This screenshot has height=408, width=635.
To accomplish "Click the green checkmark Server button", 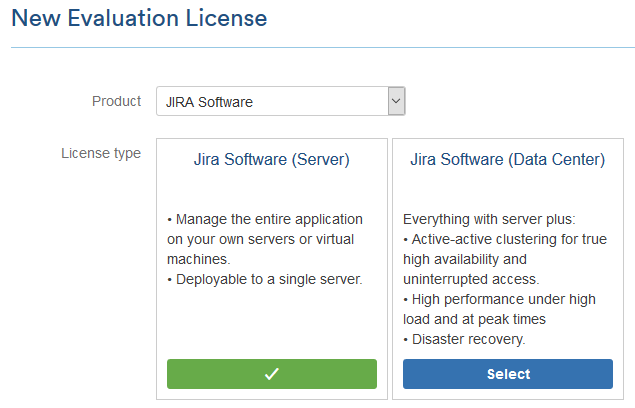I will click(x=272, y=374).
